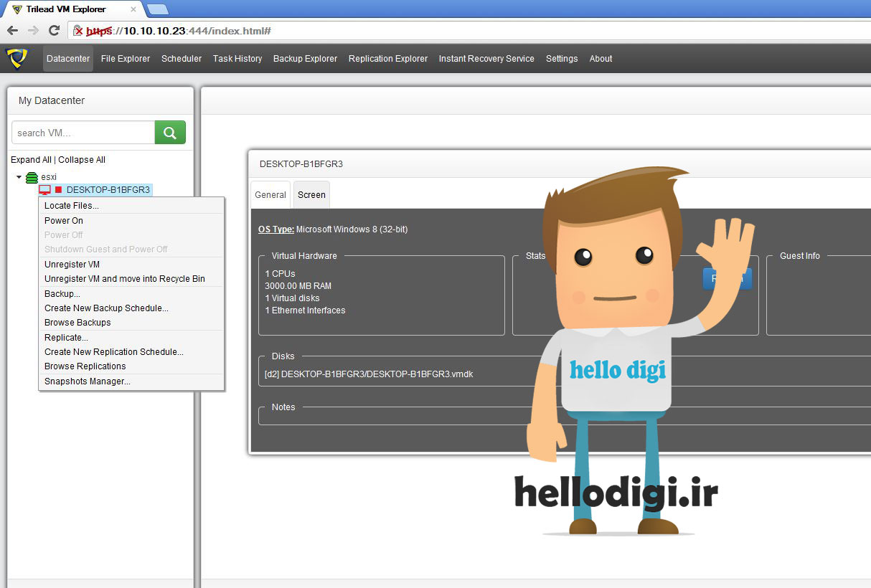Choose Replicate... option
The height and width of the screenshot is (588, 871).
(x=131, y=338)
